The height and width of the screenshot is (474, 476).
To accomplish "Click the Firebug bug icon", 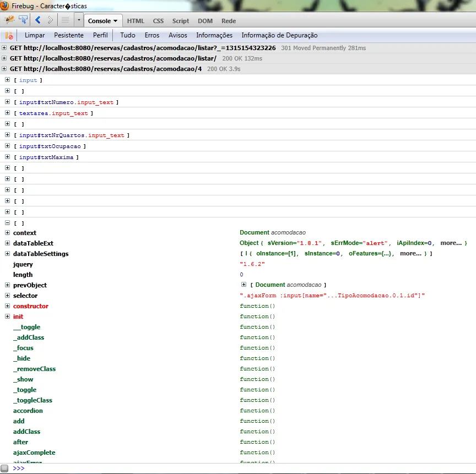I will click(x=9, y=20).
